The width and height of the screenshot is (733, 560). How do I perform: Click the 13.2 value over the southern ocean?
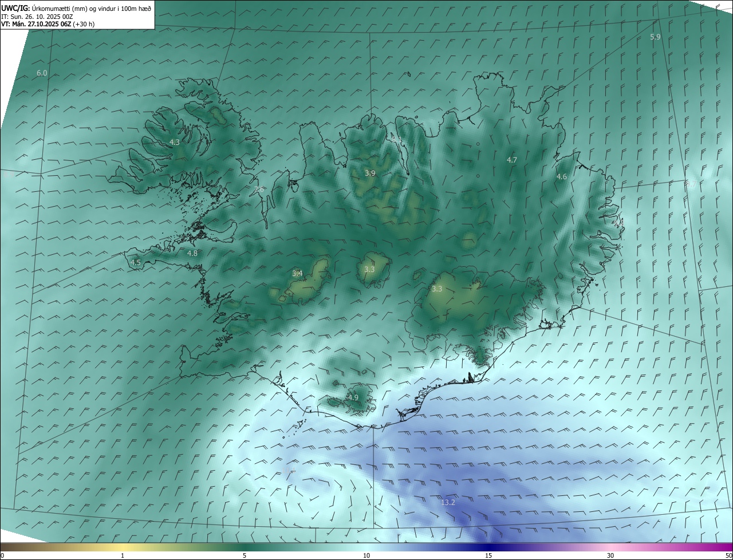pos(448,502)
